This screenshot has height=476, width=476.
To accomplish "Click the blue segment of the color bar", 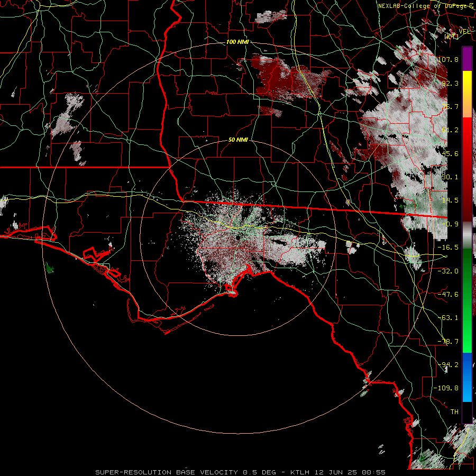I will [x=467, y=377].
